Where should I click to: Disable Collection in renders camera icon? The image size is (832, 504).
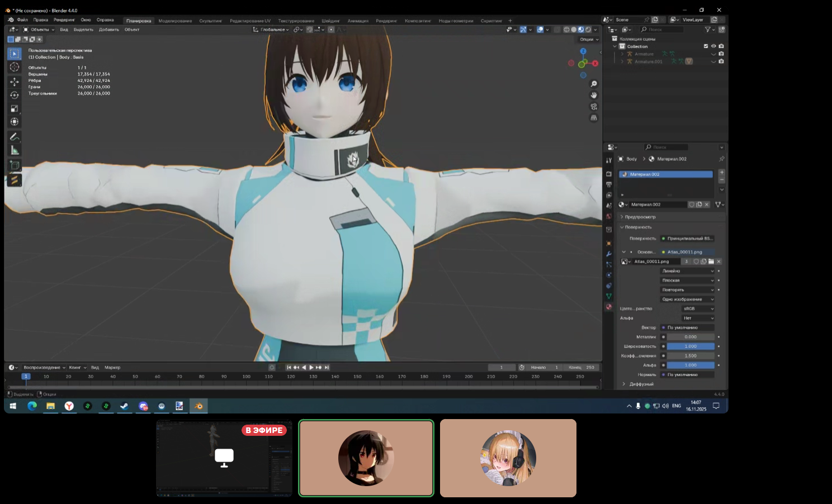click(x=721, y=46)
